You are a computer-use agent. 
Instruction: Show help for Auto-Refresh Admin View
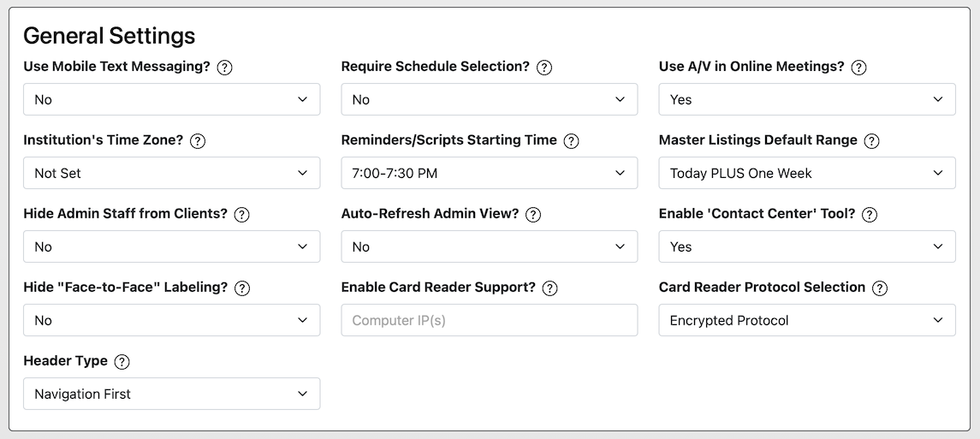coord(533,215)
